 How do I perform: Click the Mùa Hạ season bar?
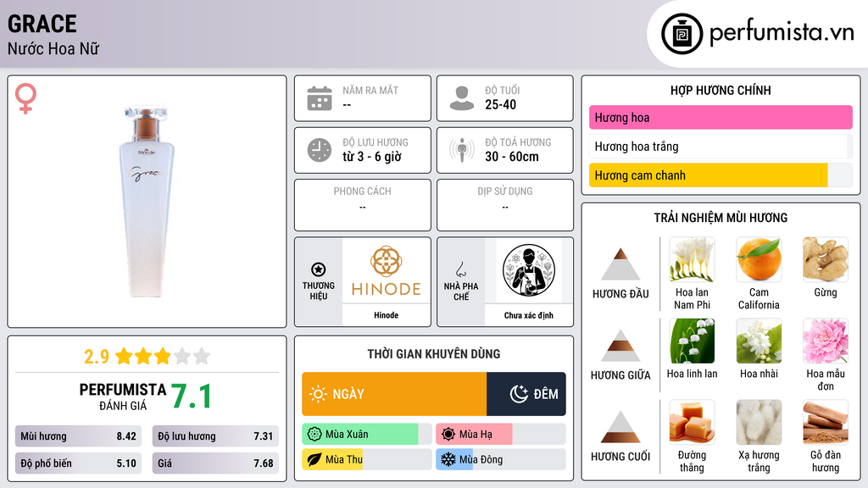[501, 435]
